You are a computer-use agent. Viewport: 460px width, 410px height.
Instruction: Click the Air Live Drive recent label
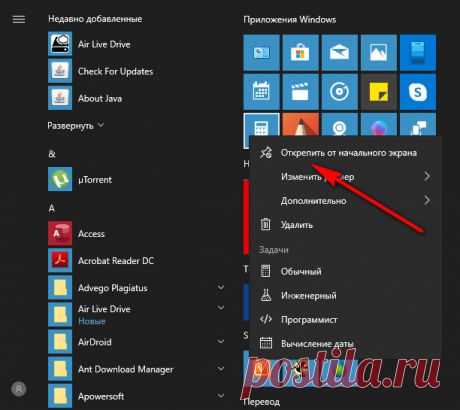tap(104, 44)
